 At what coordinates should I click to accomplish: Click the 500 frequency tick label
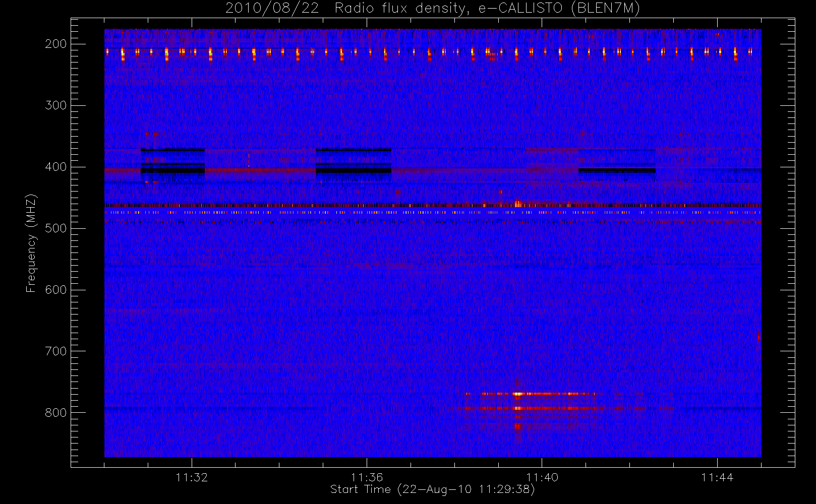56,228
